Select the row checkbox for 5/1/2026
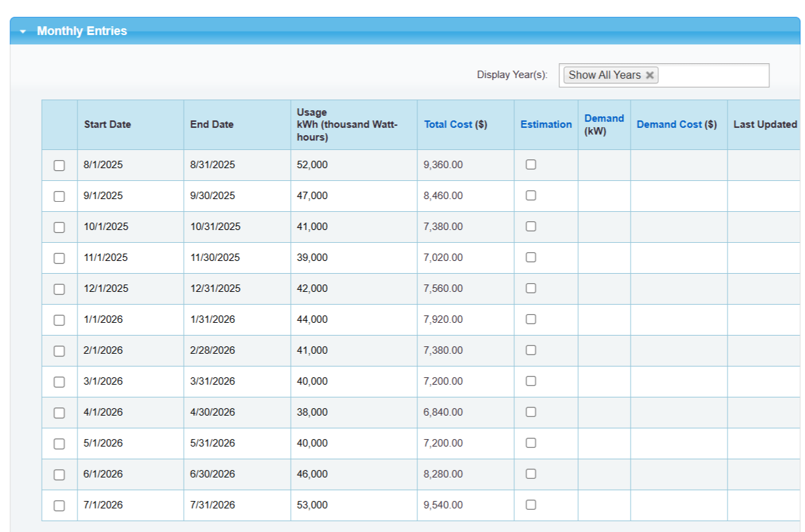Screen dimensions: 805x532 pyautogui.click(x=59, y=443)
